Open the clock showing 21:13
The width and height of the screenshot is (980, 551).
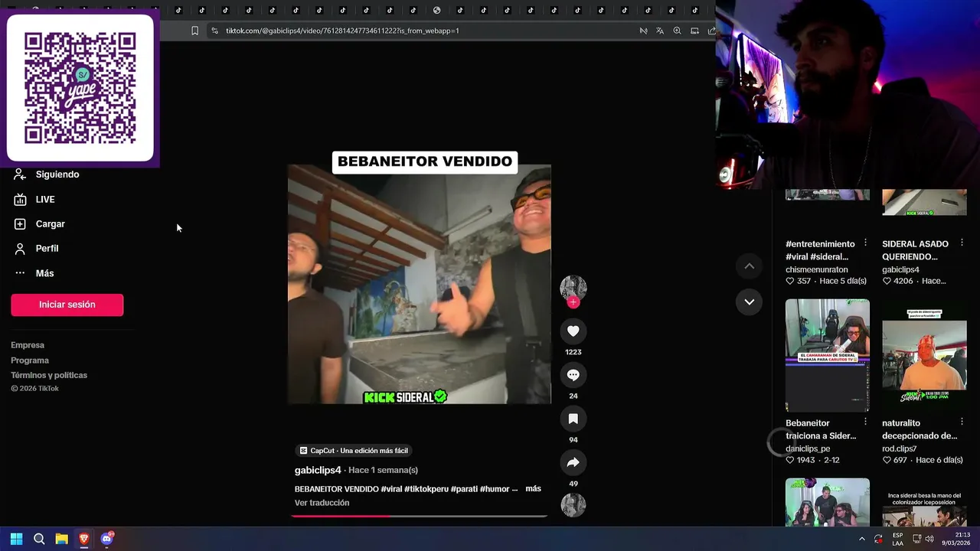956,539
